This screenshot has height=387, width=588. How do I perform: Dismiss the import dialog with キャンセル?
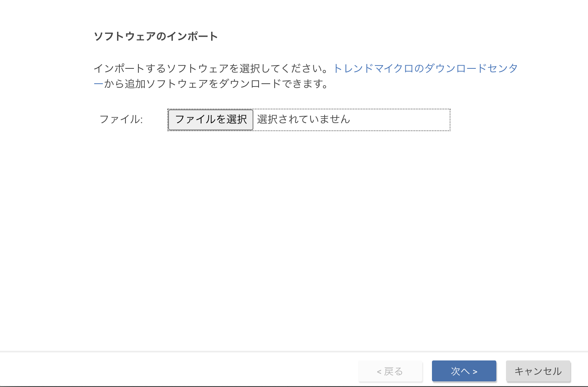point(538,371)
